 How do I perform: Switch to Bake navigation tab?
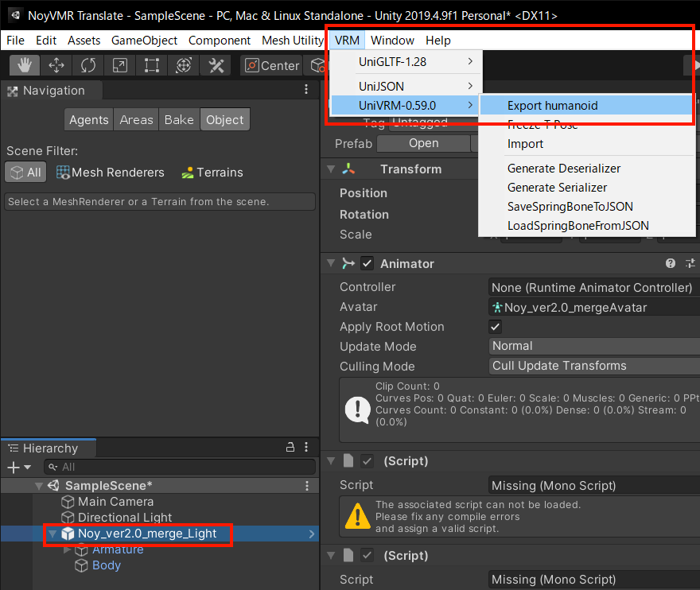pyautogui.click(x=179, y=119)
